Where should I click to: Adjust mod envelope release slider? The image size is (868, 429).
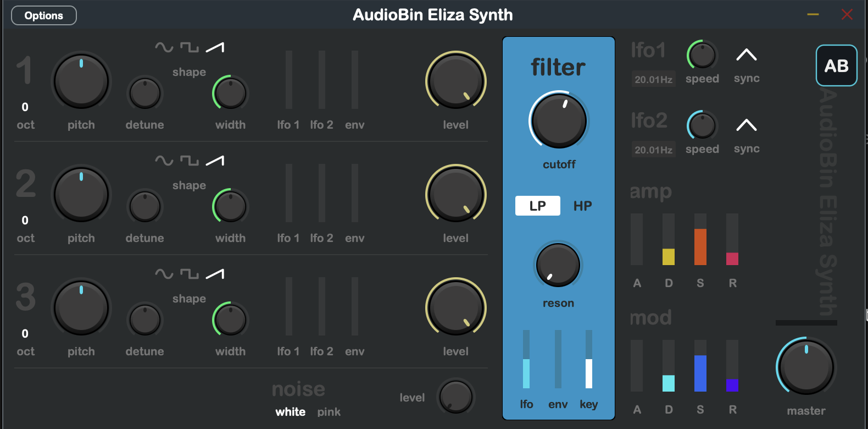[732, 366]
